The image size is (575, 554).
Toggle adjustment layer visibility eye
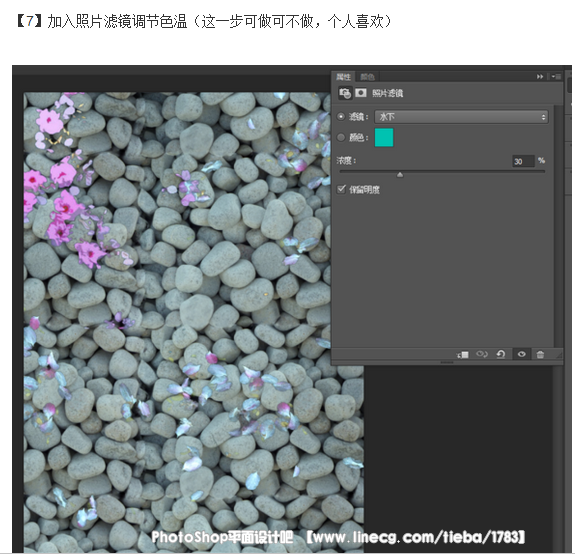(521, 354)
